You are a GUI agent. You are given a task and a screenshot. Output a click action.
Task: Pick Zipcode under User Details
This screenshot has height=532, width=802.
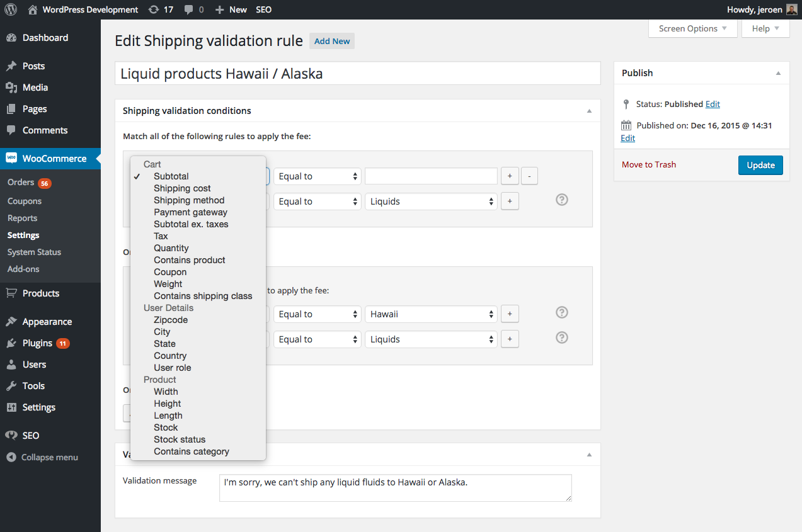[x=171, y=320]
